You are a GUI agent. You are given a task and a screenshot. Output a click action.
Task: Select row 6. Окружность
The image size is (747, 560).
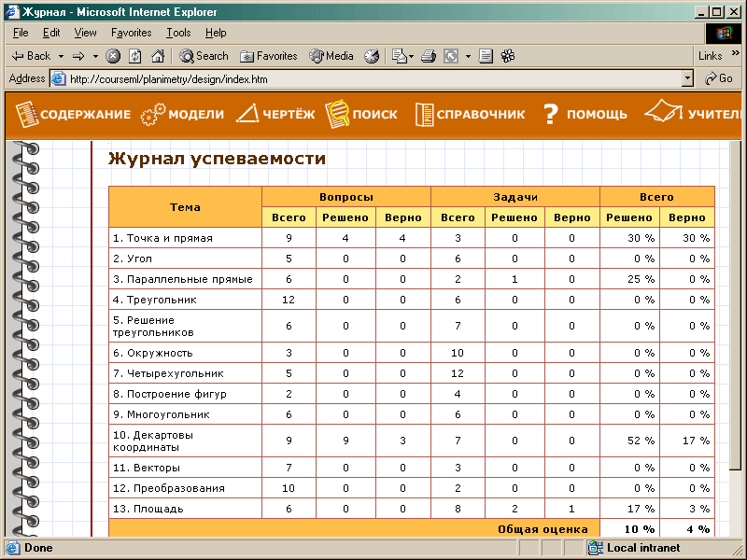[x=412, y=353]
